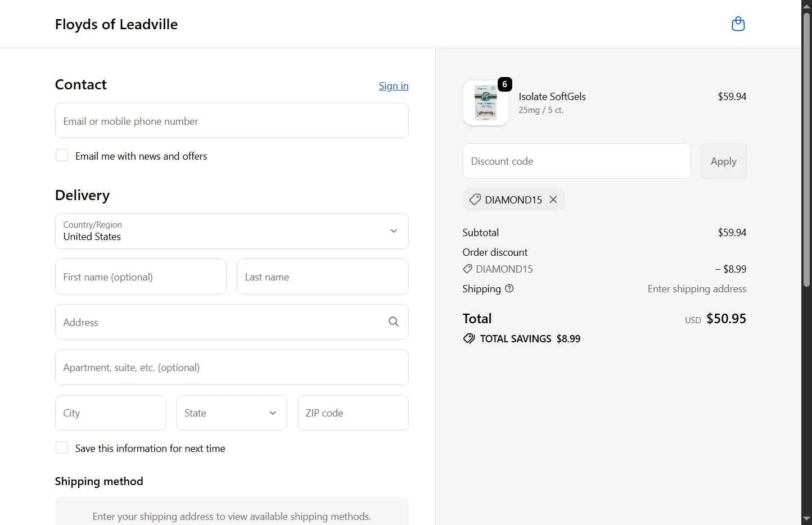The width and height of the screenshot is (812, 525).
Task: Open the Country/Region dropdown
Action: [x=232, y=231]
